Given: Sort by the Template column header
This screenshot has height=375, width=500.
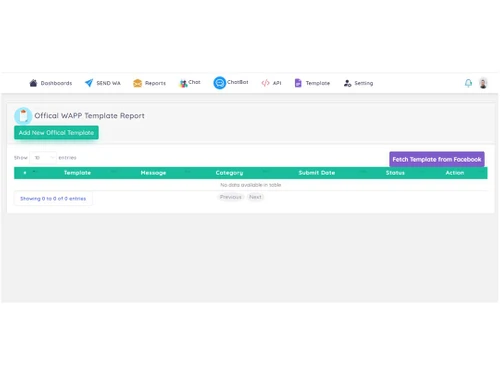Looking at the screenshot, I should point(77,173).
